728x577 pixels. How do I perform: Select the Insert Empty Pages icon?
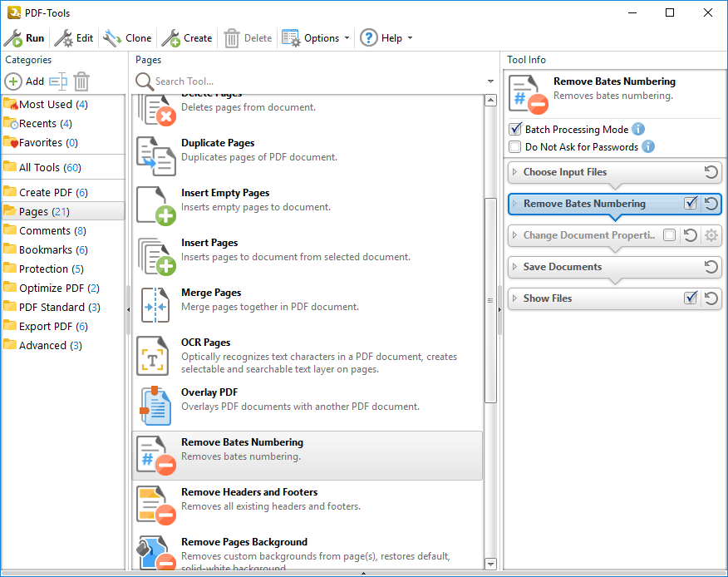point(156,206)
